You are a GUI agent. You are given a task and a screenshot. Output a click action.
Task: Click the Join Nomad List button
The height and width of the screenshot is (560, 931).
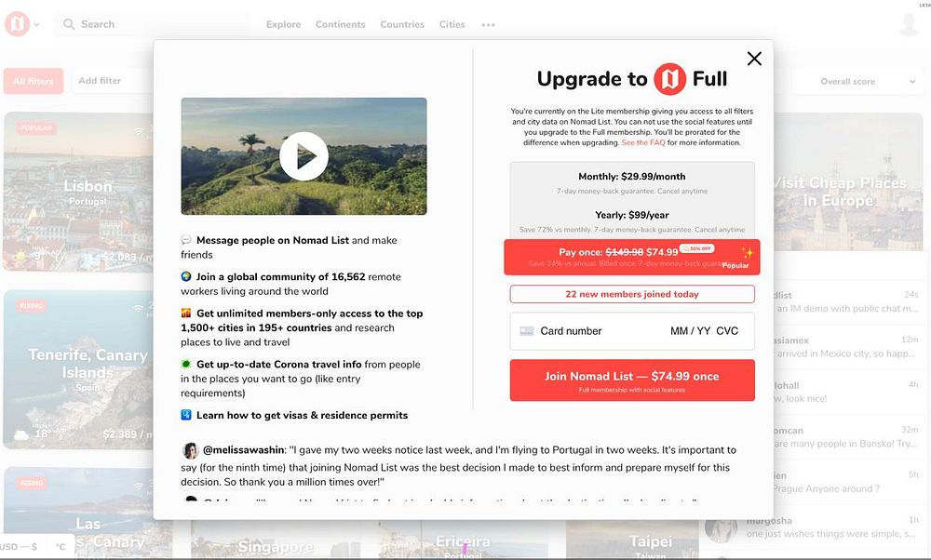(x=632, y=380)
